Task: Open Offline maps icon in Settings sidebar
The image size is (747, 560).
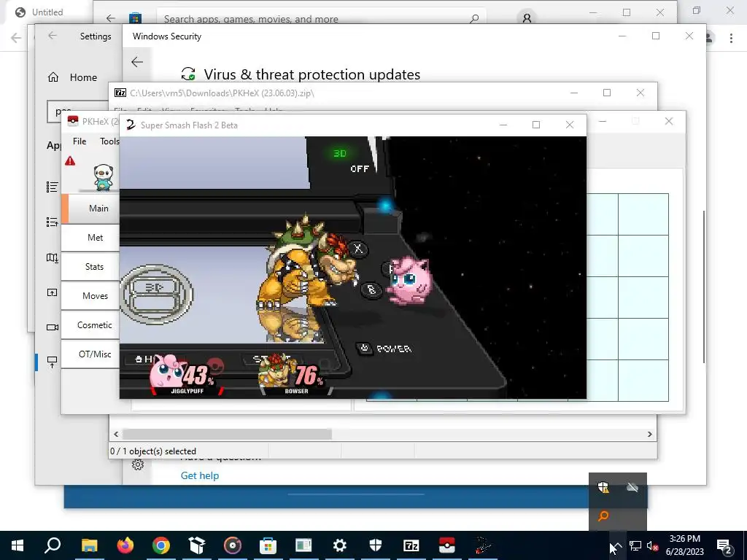Action: (52, 257)
